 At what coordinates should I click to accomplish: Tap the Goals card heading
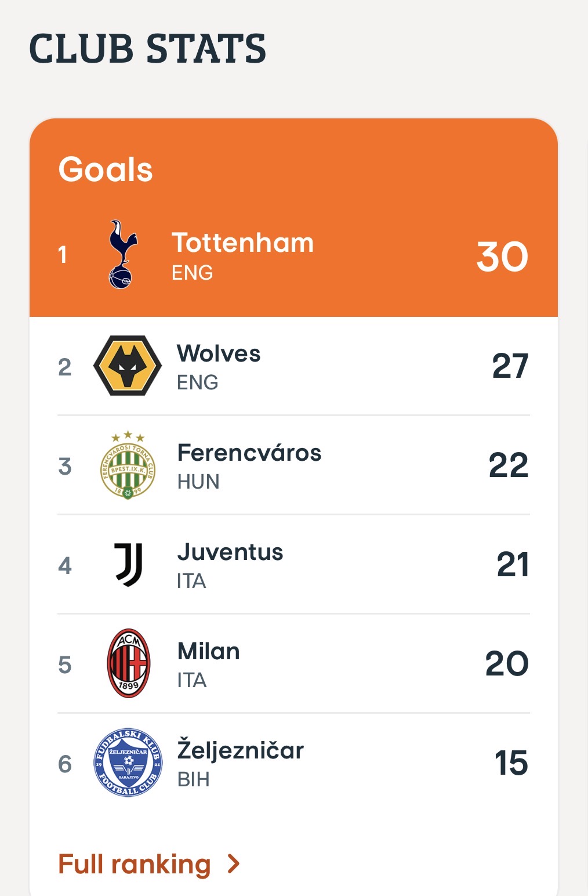point(106,169)
